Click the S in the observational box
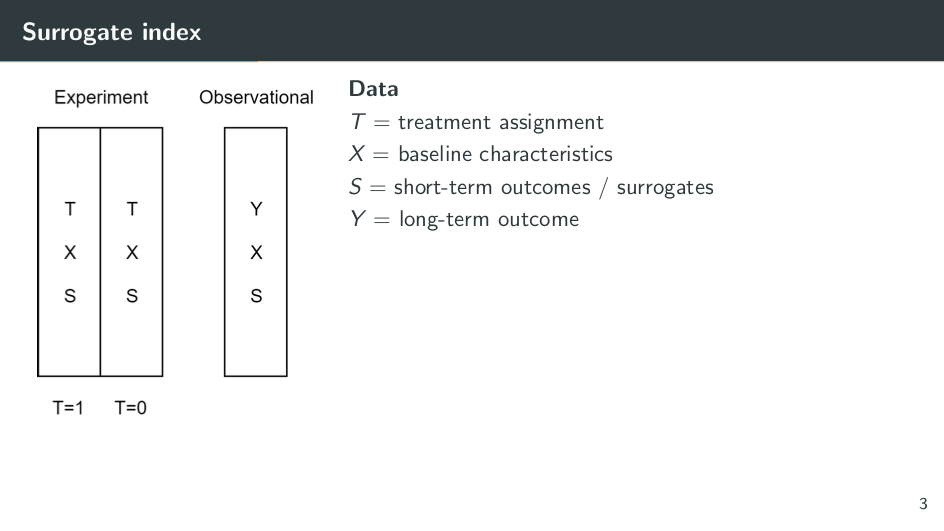This screenshot has width=944, height=531. pyautogui.click(x=256, y=296)
